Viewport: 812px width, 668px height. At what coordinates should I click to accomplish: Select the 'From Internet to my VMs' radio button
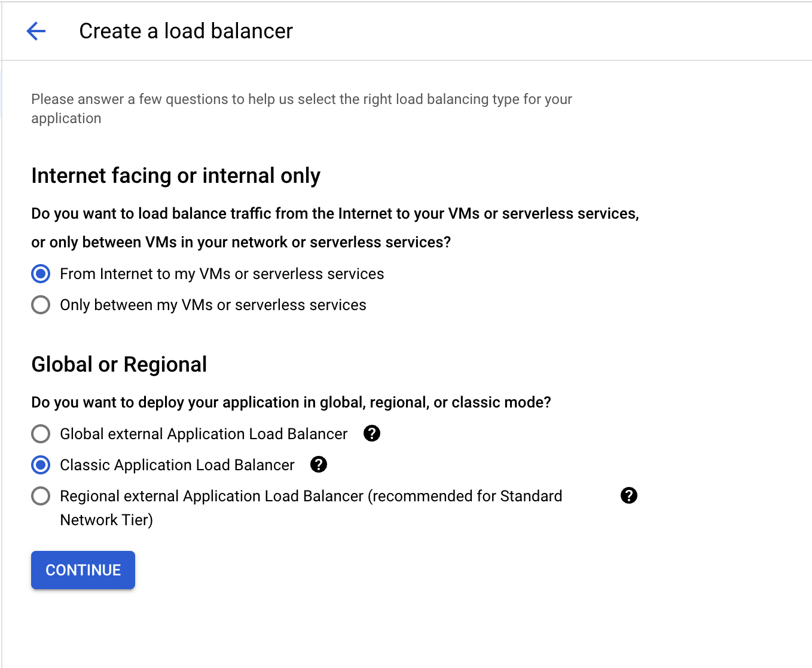click(x=41, y=274)
